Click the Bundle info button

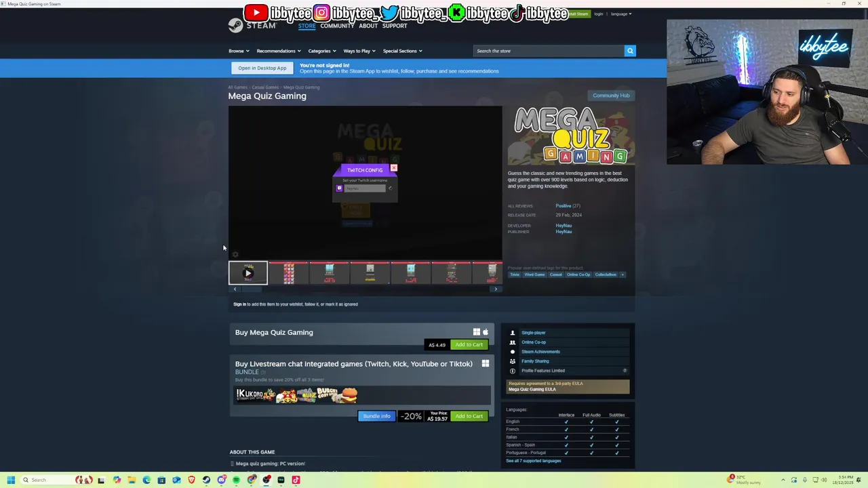click(x=376, y=416)
